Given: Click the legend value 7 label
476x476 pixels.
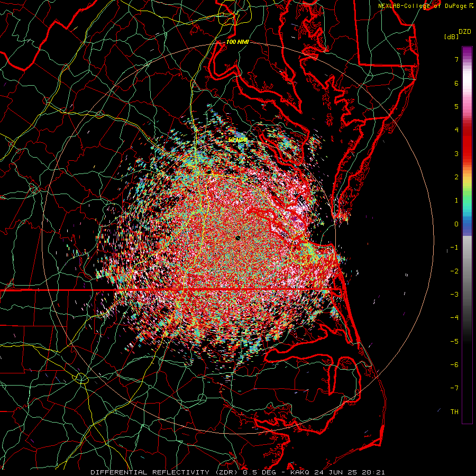Looking at the screenshot, I should 456,60.
